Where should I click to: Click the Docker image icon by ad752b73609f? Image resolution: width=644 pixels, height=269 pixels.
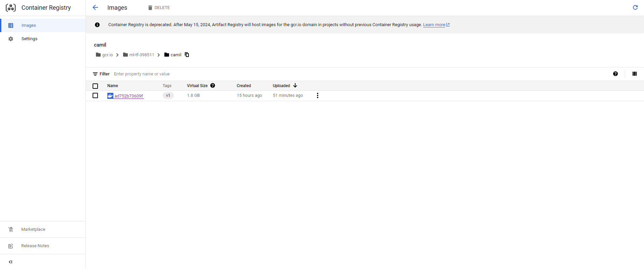coord(110,96)
